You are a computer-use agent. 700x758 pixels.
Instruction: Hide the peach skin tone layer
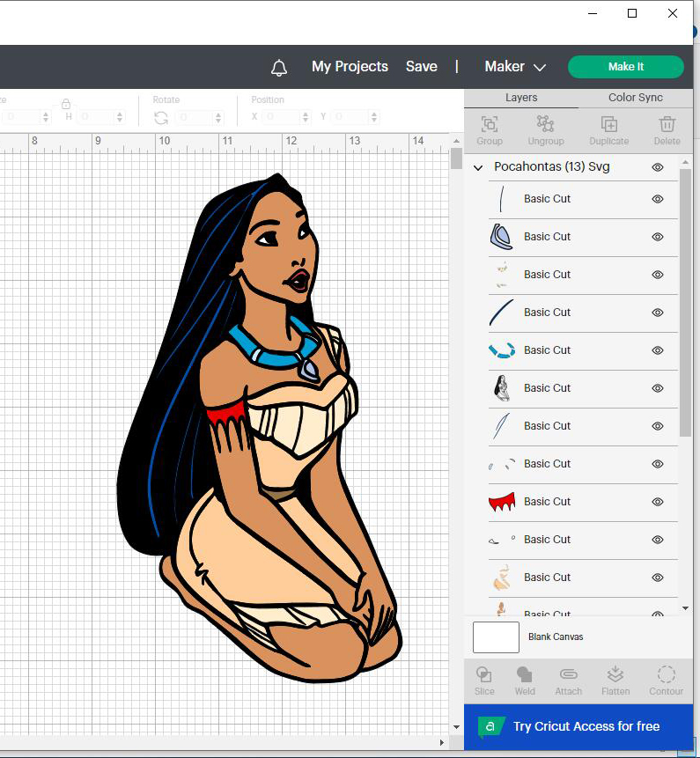[x=658, y=578]
